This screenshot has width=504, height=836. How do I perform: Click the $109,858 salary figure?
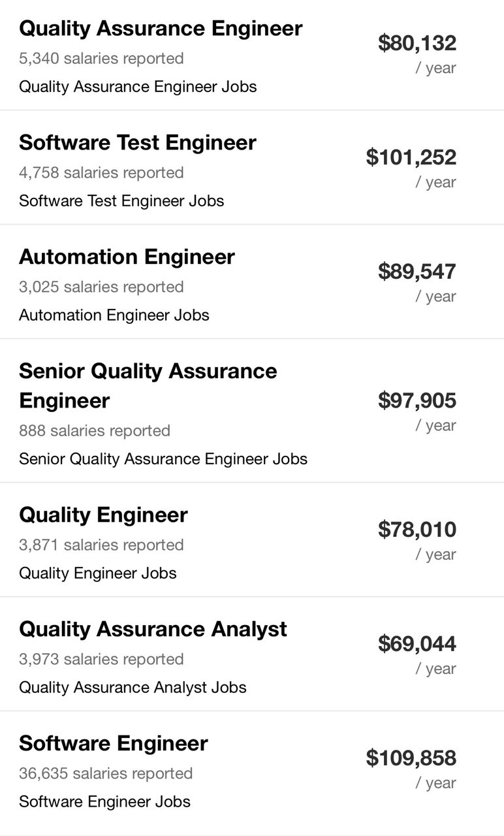tap(411, 759)
